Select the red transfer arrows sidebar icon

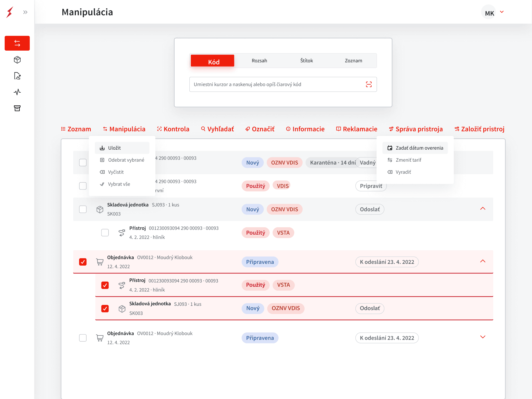tap(17, 43)
